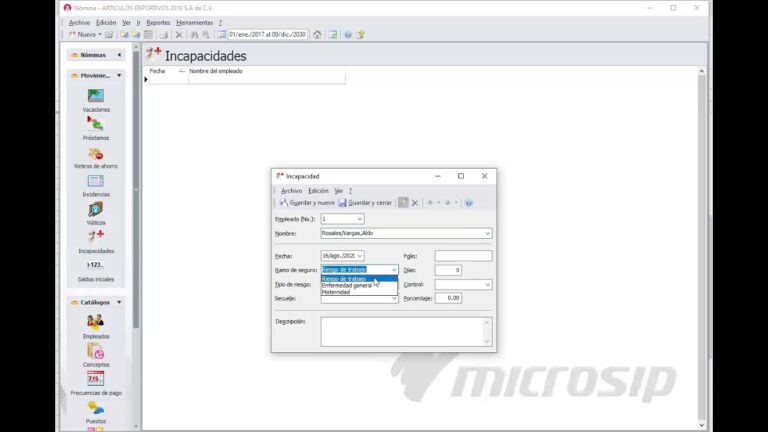Click the print icon in main toolbar
The height and width of the screenshot is (432, 768).
[x=163, y=35]
